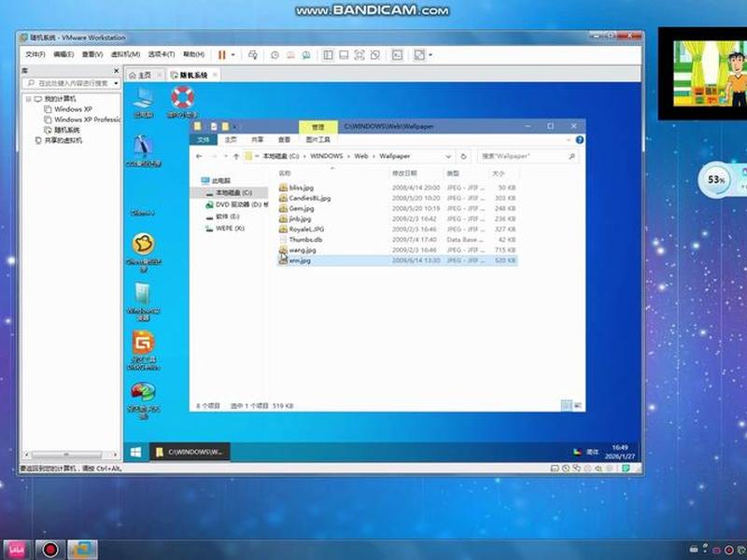Click the VMware console view icon
The width and height of the screenshot is (747, 560).
[x=397, y=55]
